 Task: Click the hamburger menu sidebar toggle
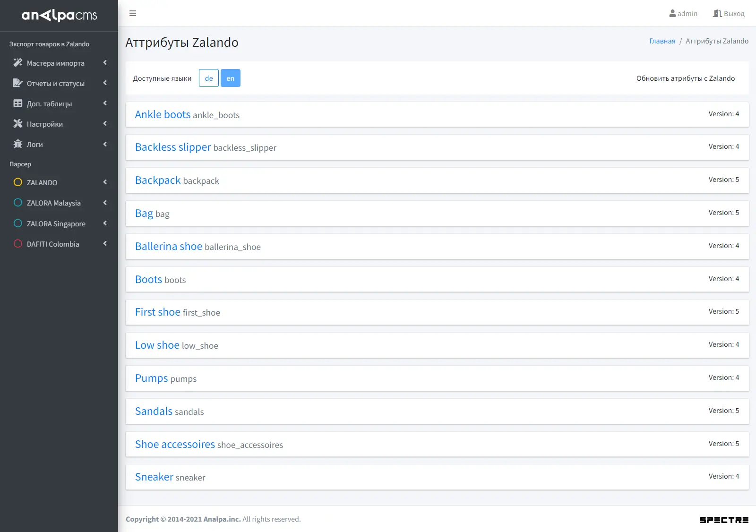point(133,13)
